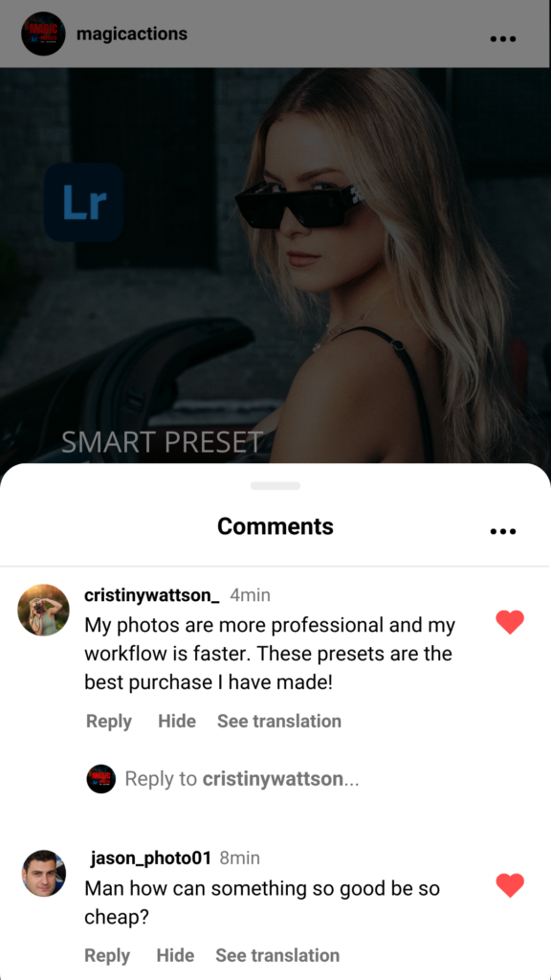This screenshot has width=551, height=980.
Task: Toggle the heart on jason_photo01 comment
Action: (x=510, y=885)
